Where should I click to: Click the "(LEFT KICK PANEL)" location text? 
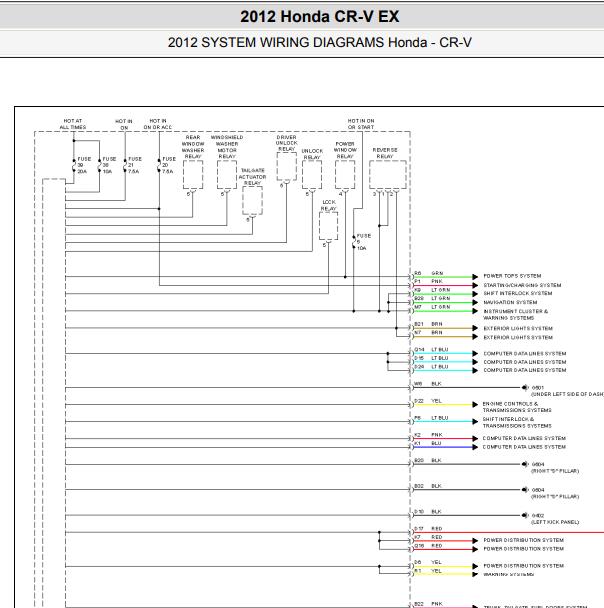555,522
